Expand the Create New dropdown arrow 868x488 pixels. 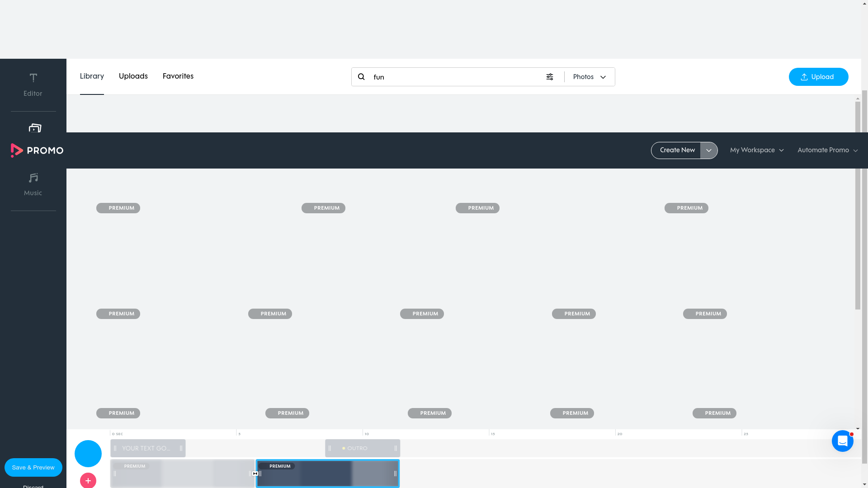pos(709,150)
